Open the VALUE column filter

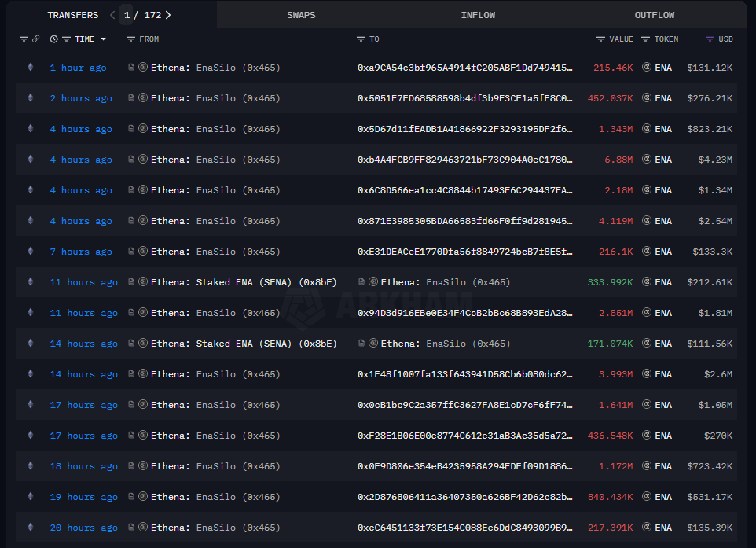coord(600,39)
